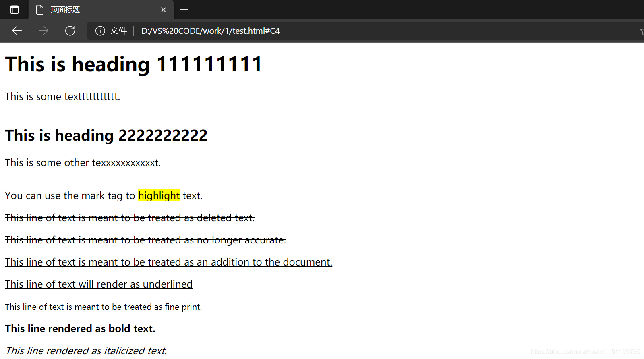Click the small 'fine print' line
Image resolution: width=644 pixels, height=359 pixels.
(x=104, y=307)
